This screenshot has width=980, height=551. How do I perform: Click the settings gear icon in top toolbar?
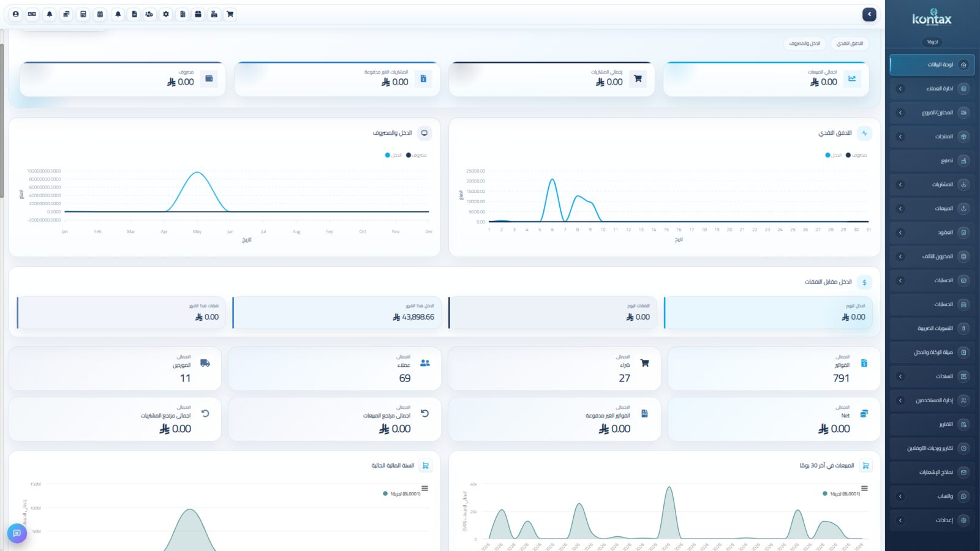click(x=165, y=14)
